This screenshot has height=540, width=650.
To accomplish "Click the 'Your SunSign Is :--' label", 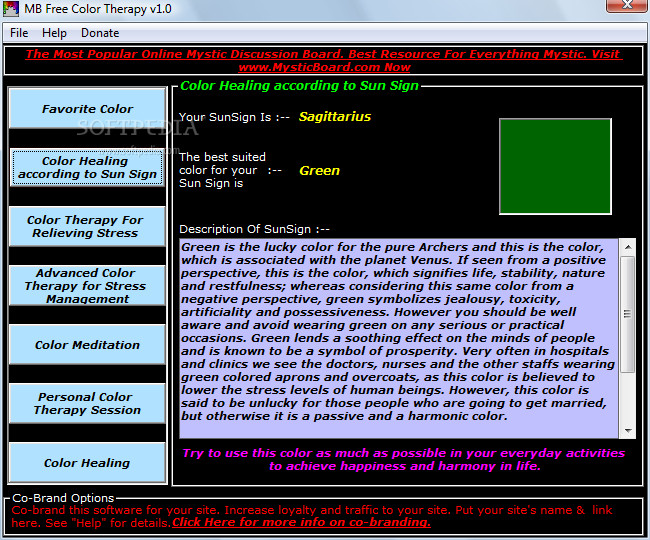I will point(234,117).
